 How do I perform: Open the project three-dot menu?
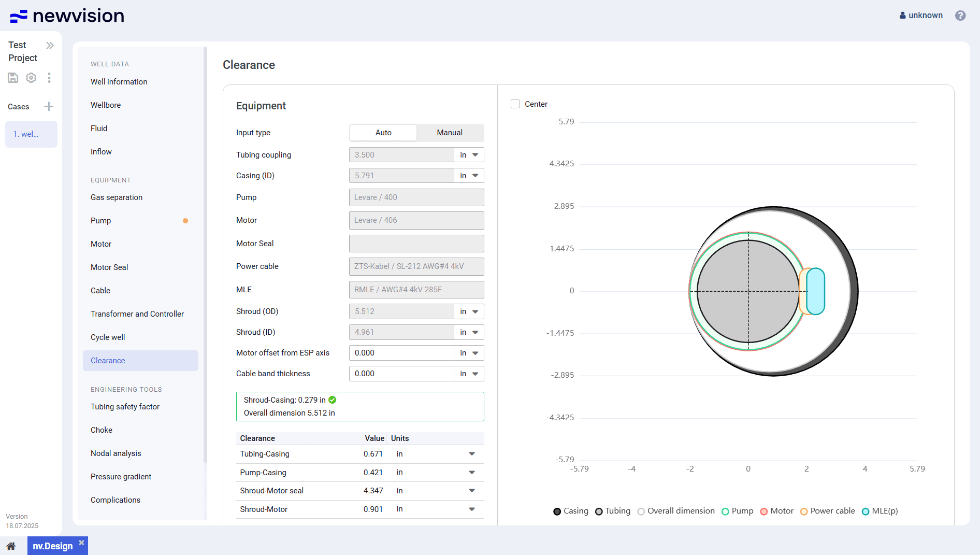[49, 78]
